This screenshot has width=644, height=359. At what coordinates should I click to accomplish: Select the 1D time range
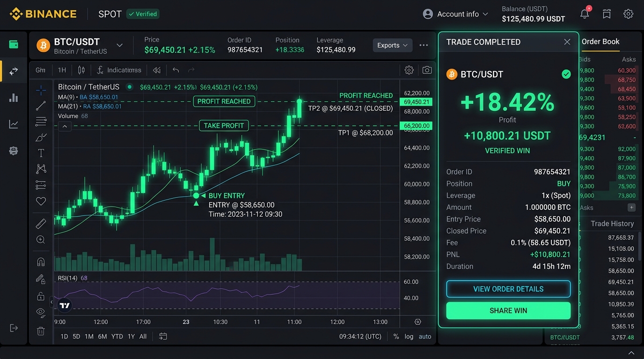pyautogui.click(x=64, y=337)
